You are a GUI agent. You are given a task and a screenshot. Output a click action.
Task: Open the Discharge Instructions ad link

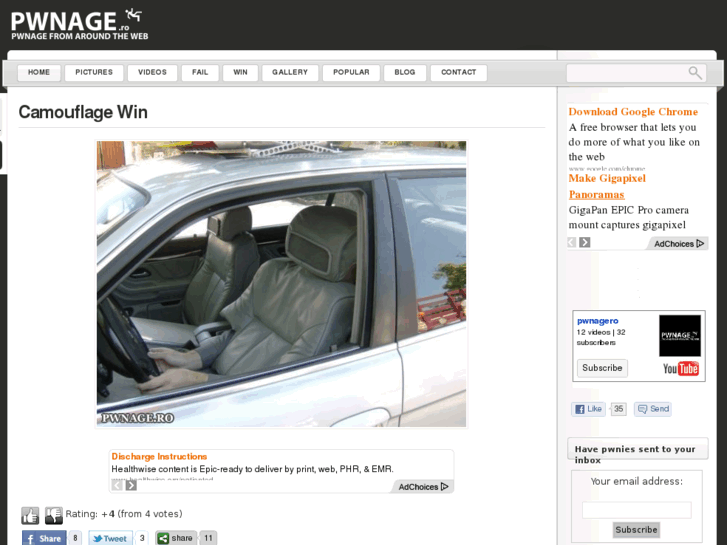click(159, 456)
